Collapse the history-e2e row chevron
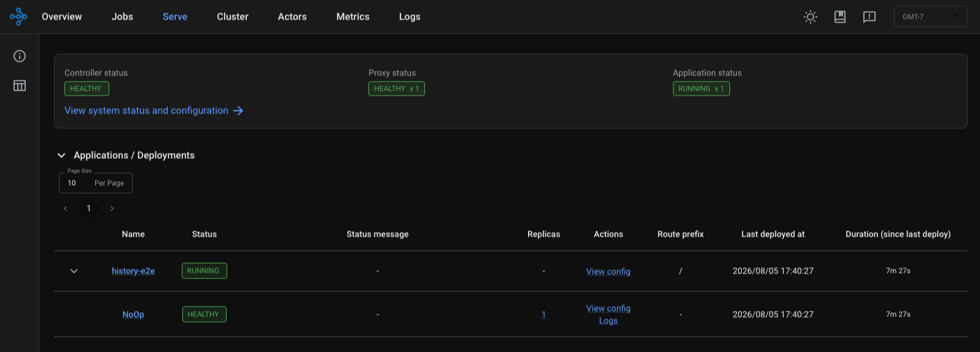Screen dimensions: 980x352 pyautogui.click(x=74, y=271)
